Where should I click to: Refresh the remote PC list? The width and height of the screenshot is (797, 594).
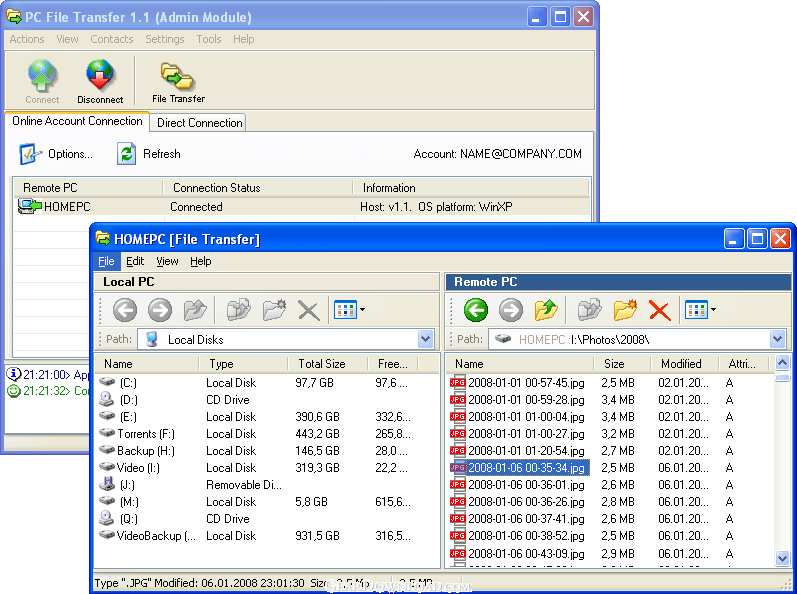pos(149,154)
